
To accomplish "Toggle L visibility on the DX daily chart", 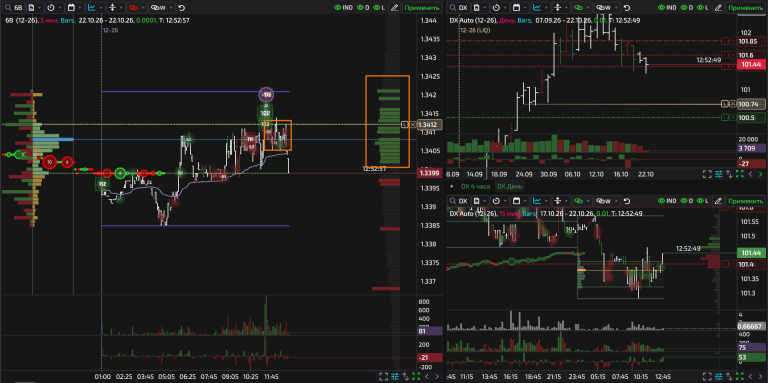I will (702, 8).
